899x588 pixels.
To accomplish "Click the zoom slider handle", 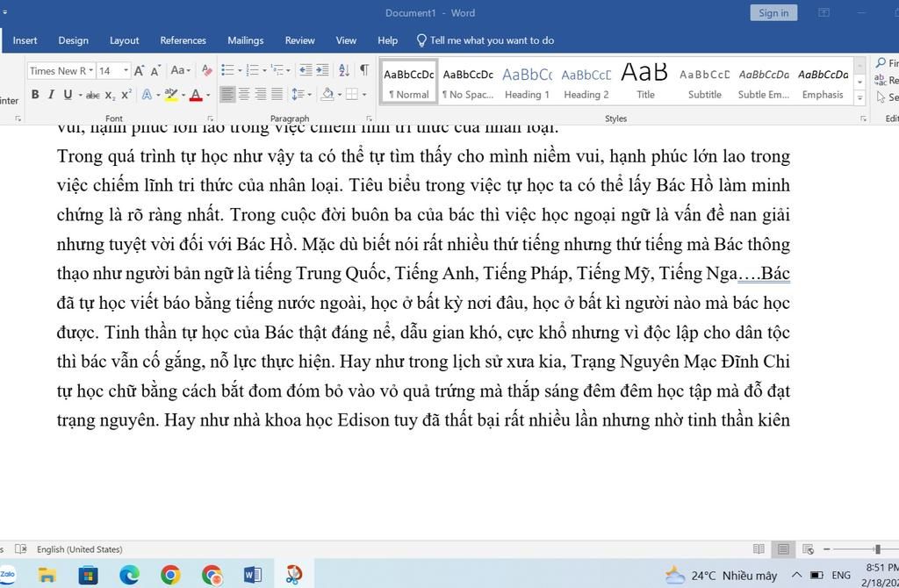I will coord(878,549).
